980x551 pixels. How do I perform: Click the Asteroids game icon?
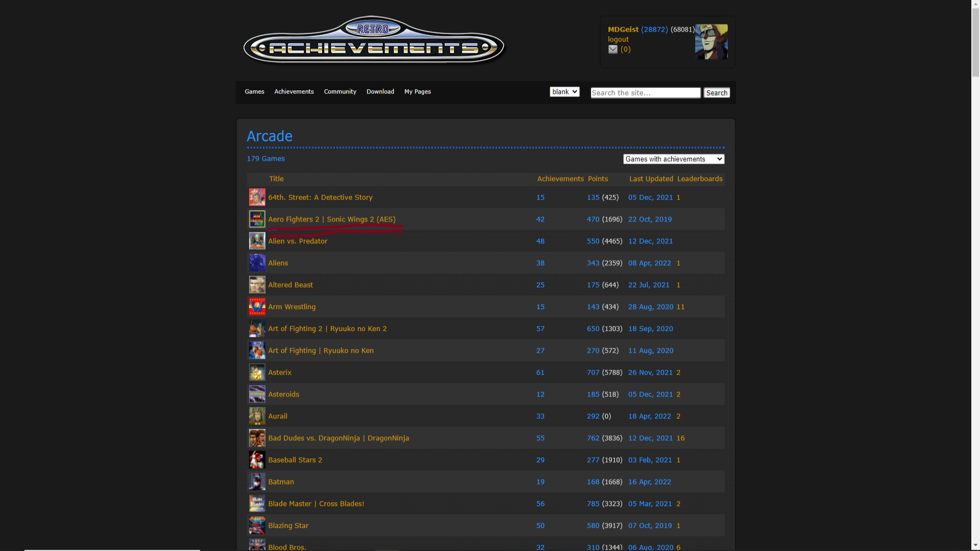click(257, 395)
